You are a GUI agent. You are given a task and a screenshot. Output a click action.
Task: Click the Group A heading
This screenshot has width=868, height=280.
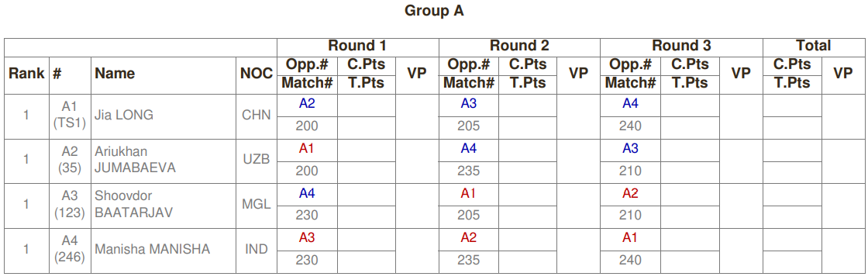click(434, 11)
